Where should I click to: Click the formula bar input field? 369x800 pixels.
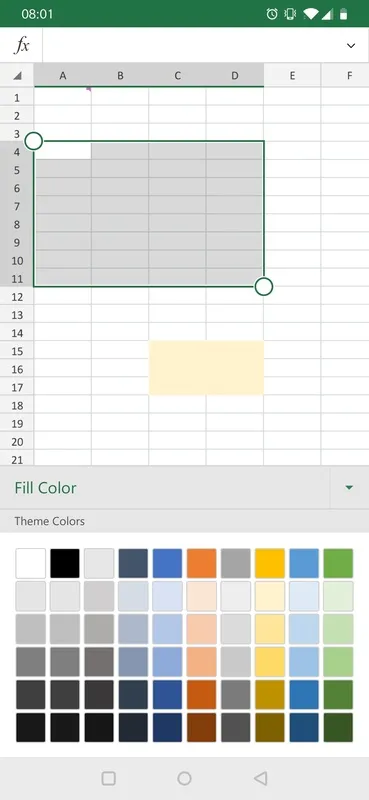[191, 45]
